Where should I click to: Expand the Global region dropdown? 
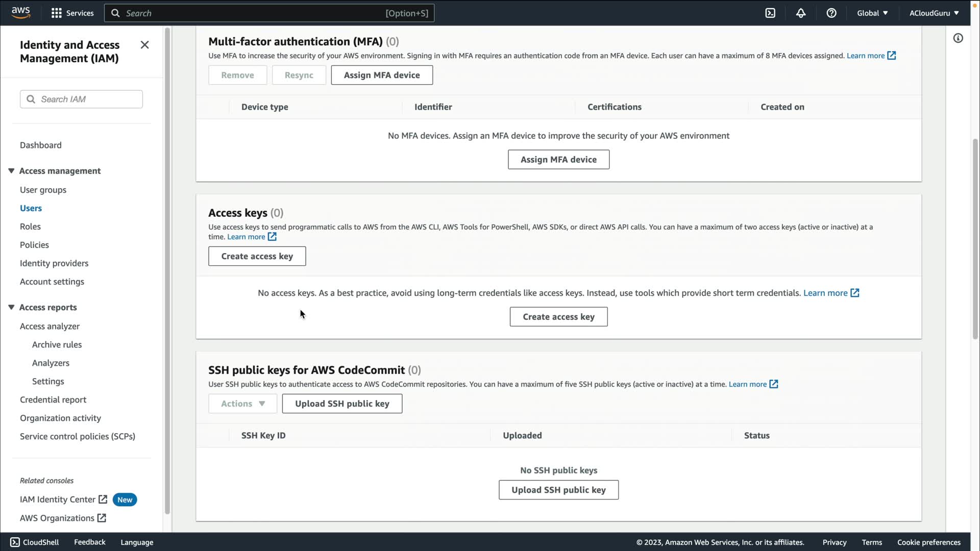pos(872,13)
